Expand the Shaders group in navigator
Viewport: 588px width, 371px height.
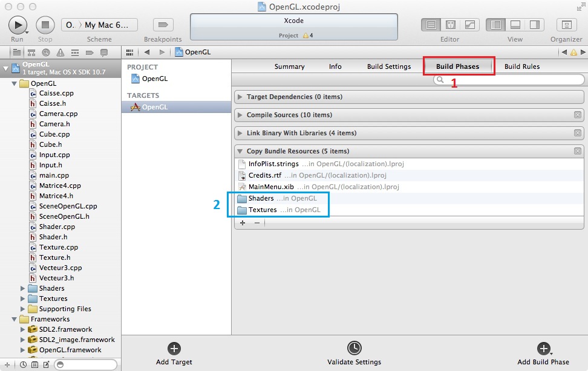[22, 289]
